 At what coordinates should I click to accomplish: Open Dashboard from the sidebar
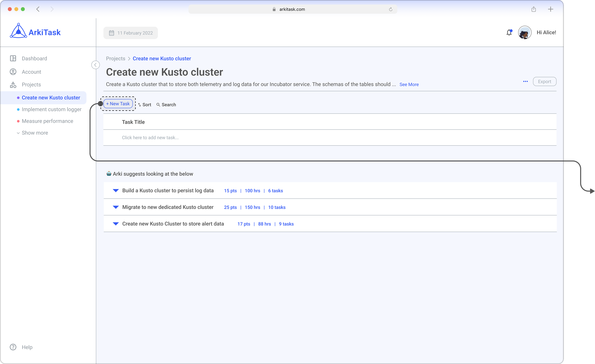[34, 59]
